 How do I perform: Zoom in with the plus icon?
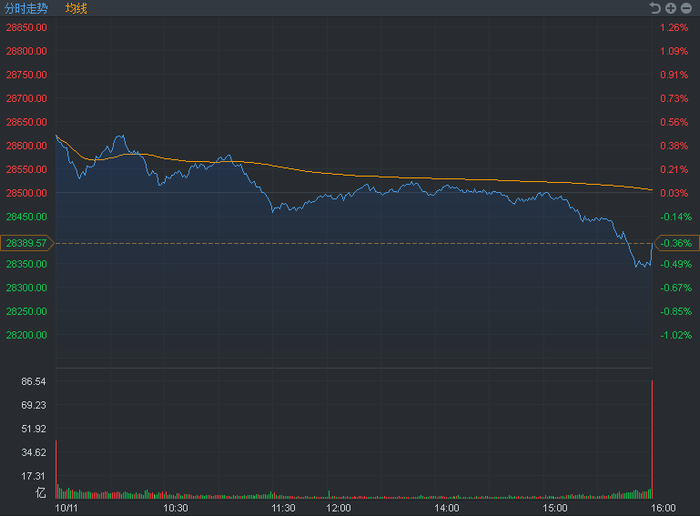tap(671, 8)
